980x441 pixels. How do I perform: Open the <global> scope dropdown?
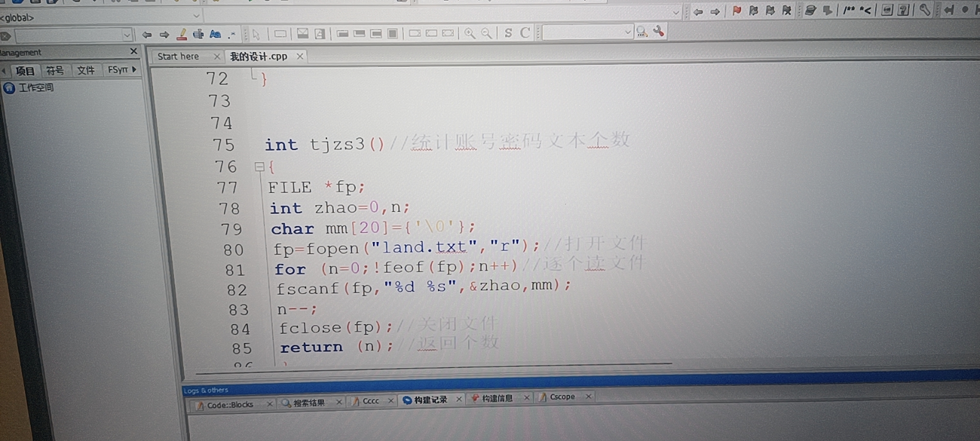196,16
